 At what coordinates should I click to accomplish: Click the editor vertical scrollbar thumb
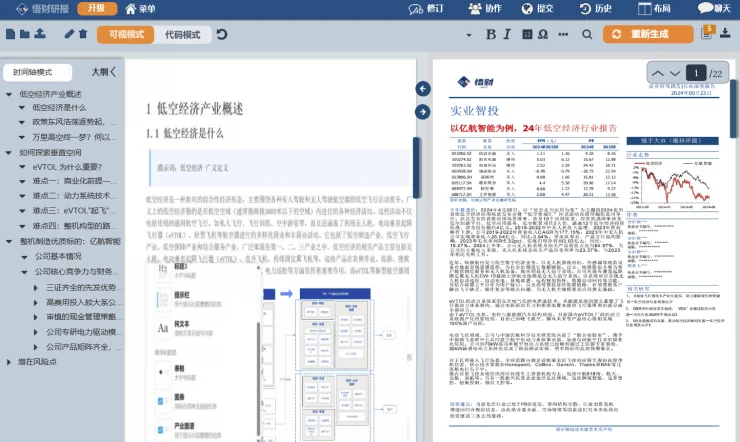416,167
